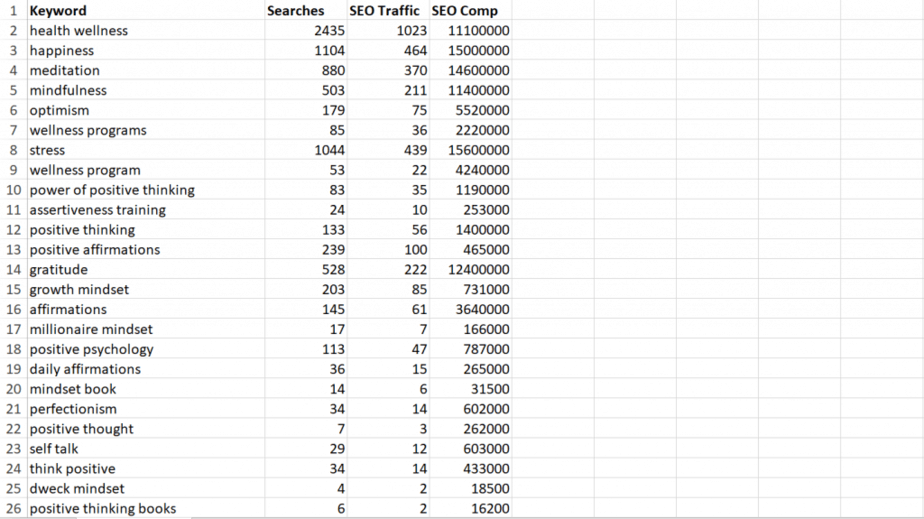Select the SEO Comp header cell
Screen dimensions: 924x519
click(464, 11)
